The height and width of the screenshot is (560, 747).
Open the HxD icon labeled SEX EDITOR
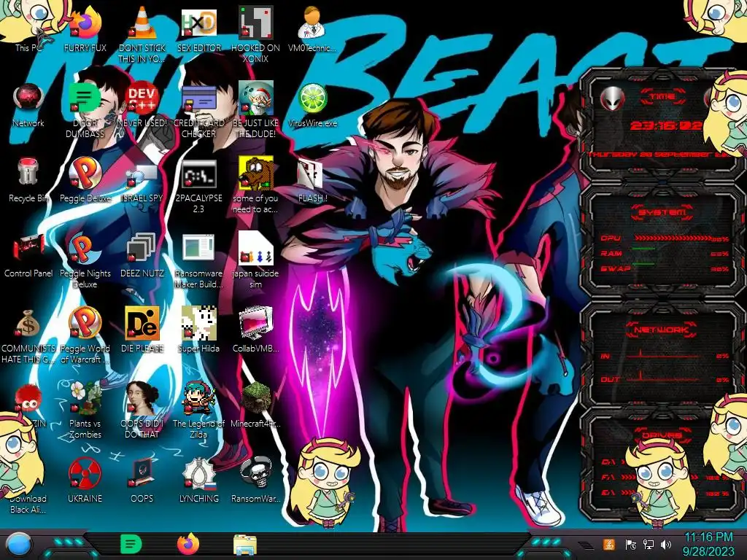199,28
